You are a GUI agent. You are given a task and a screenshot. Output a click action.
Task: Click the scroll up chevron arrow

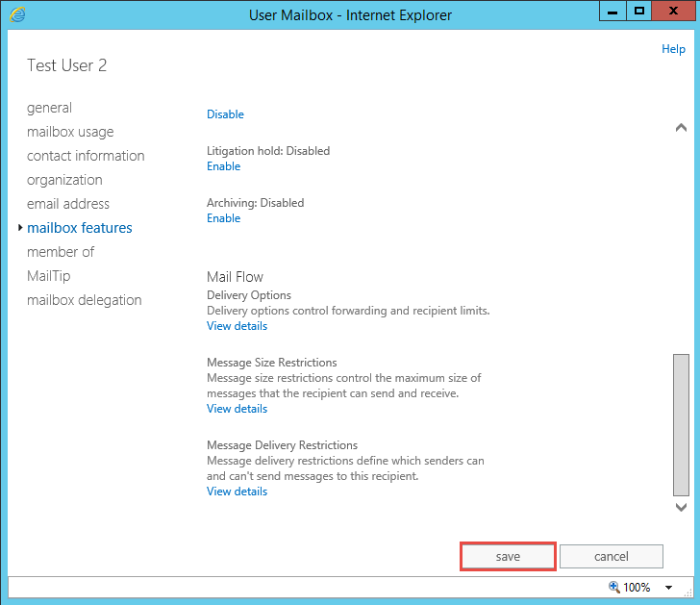click(x=681, y=128)
